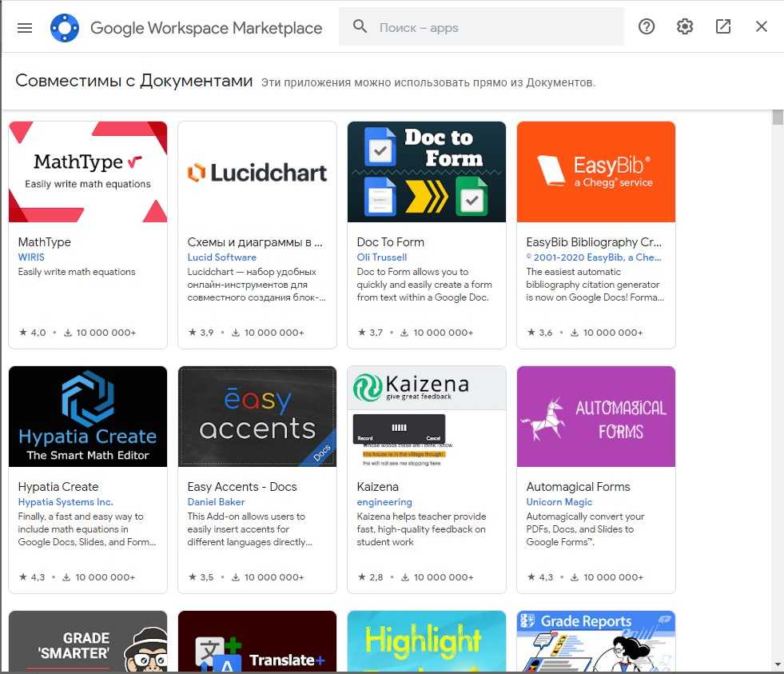This screenshot has width=784, height=674.
Task: Open the settings gear icon
Action: click(x=685, y=27)
